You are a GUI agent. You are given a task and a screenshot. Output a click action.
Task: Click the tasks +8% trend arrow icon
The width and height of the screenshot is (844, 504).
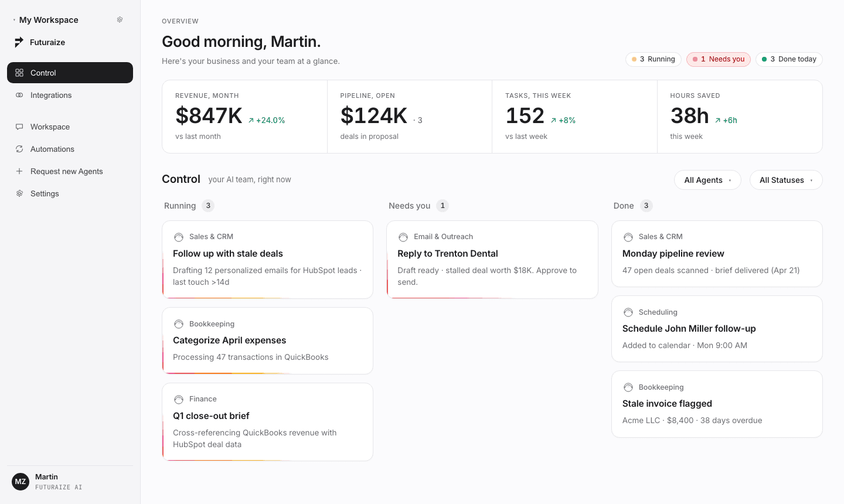[x=553, y=120]
